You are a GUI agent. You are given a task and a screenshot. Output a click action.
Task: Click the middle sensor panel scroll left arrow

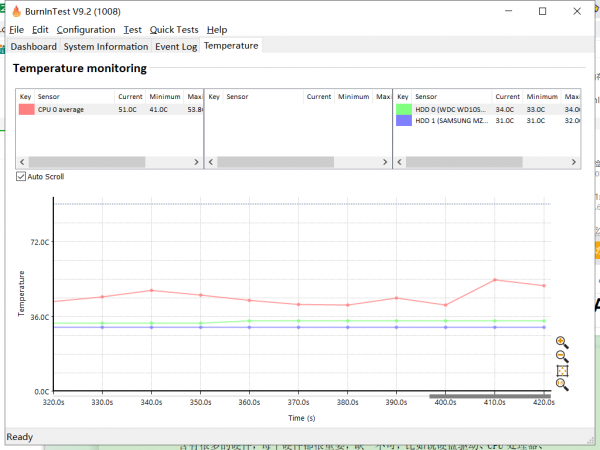(211, 162)
